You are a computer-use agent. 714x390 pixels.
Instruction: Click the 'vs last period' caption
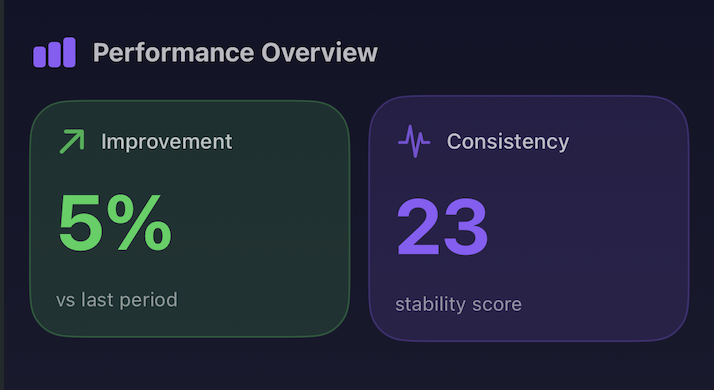pos(117,300)
